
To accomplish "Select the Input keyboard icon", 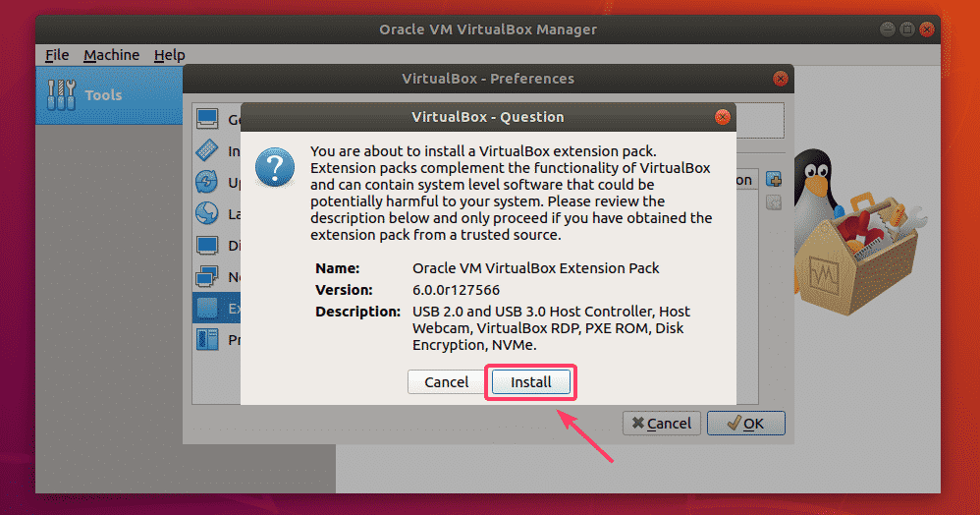I will 207,151.
